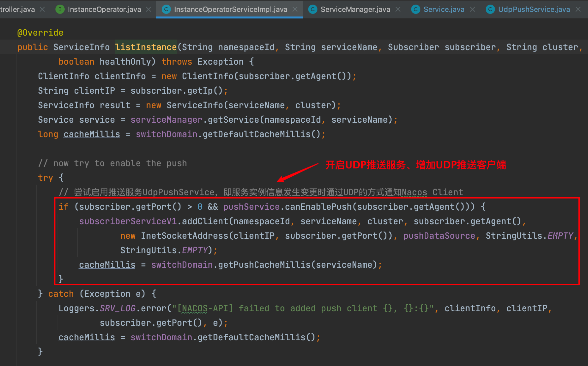Click the class icon of ServiceManager.java tab
The image size is (588, 366).
click(x=312, y=9)
